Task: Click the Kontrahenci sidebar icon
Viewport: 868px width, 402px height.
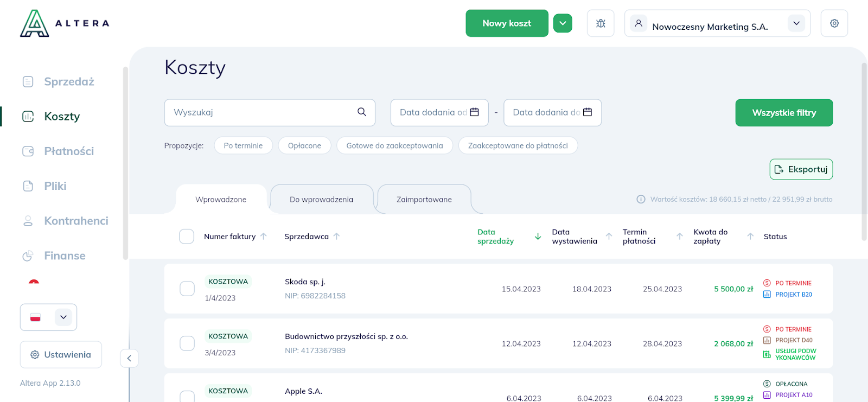Action: [28, 221]
